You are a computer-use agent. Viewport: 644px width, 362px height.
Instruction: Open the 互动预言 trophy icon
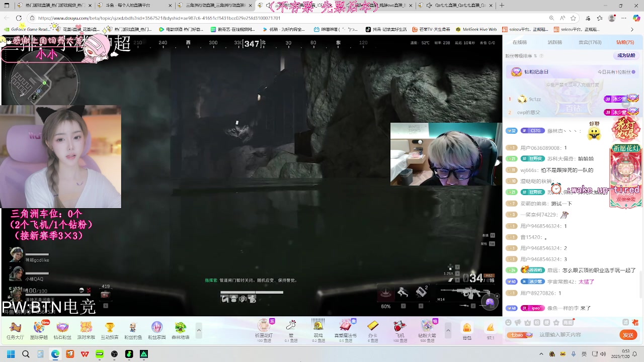pos(109,330)
